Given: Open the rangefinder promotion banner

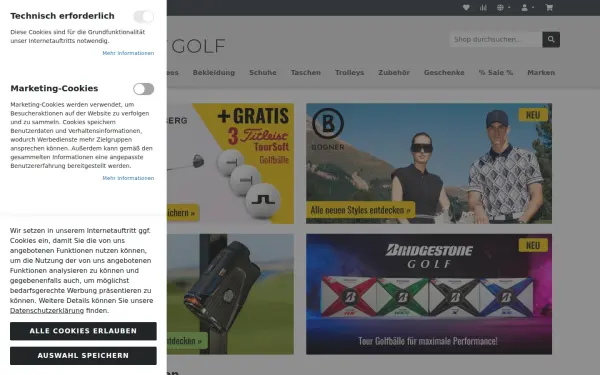Looking at the screenshot, I should pyautogui.click(x=230, y=294).
